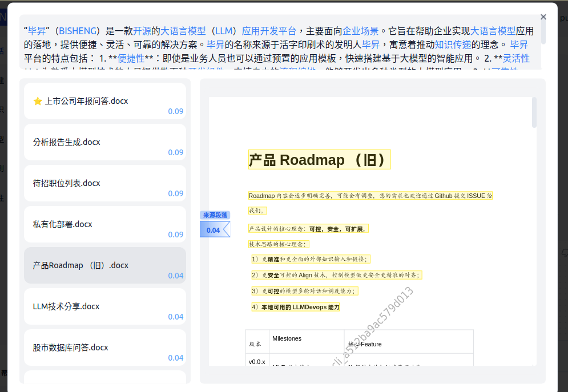Click the 应用开发平台 keyword
This screenshot has height=392, width=568.
coord(269,31)
